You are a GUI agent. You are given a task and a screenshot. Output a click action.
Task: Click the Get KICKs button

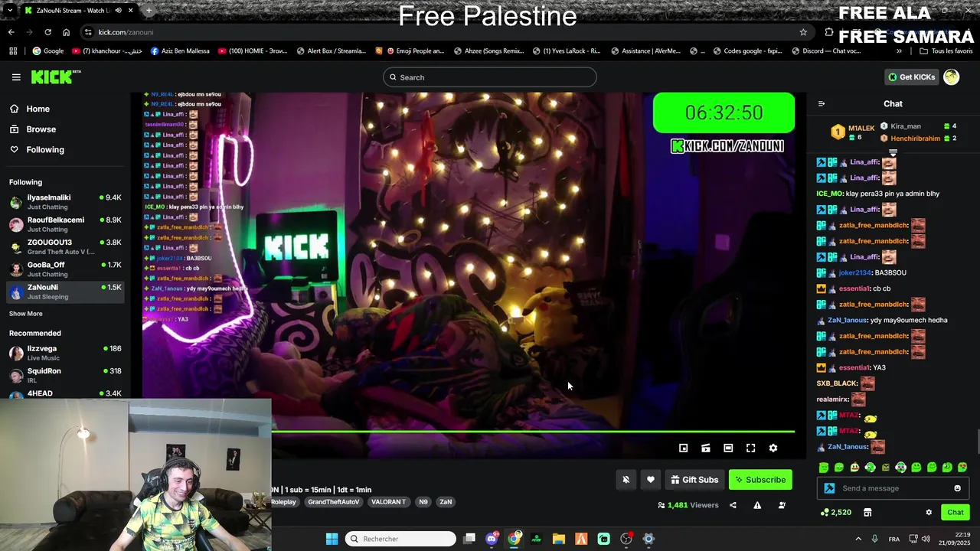911,77
